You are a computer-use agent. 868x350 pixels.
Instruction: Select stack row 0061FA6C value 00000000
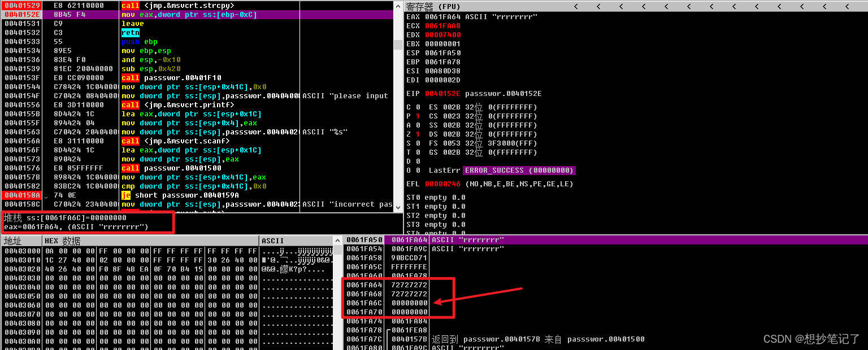point(606,303)
